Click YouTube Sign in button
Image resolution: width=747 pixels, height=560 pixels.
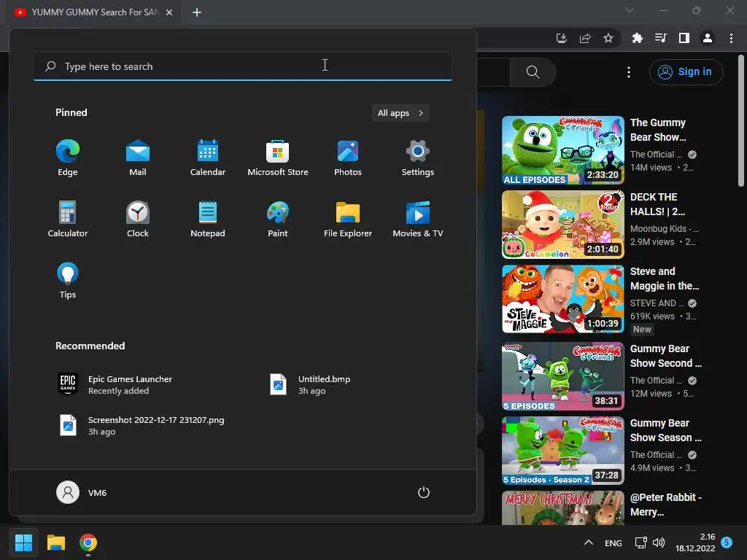686,72
